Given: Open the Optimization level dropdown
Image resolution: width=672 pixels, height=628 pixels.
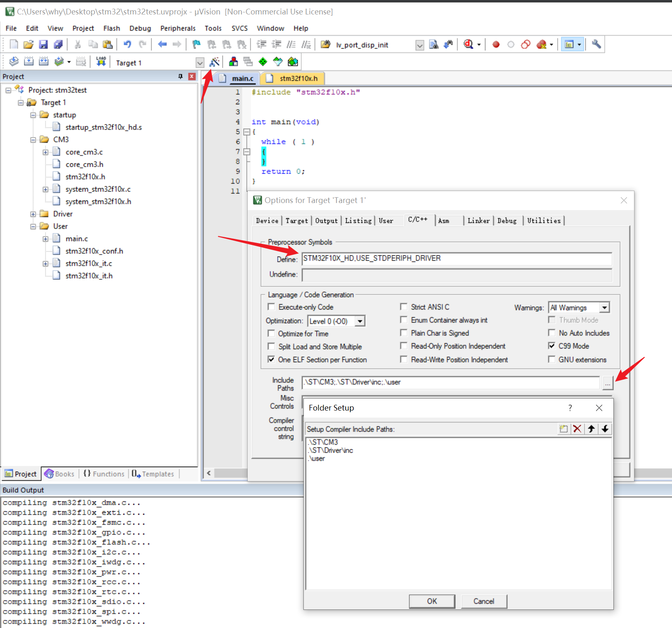Looking at the screenshot, I should (x=360, y=321).
